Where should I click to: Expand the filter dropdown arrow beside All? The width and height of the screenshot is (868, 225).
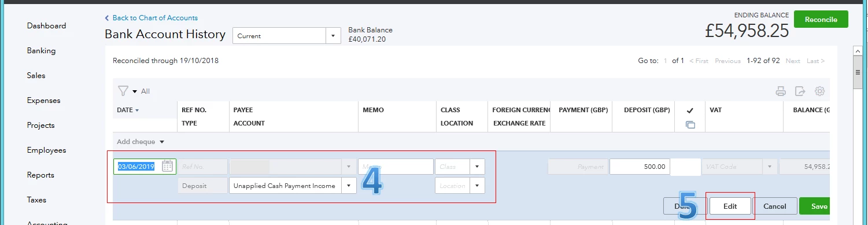[x=135, y=91]
